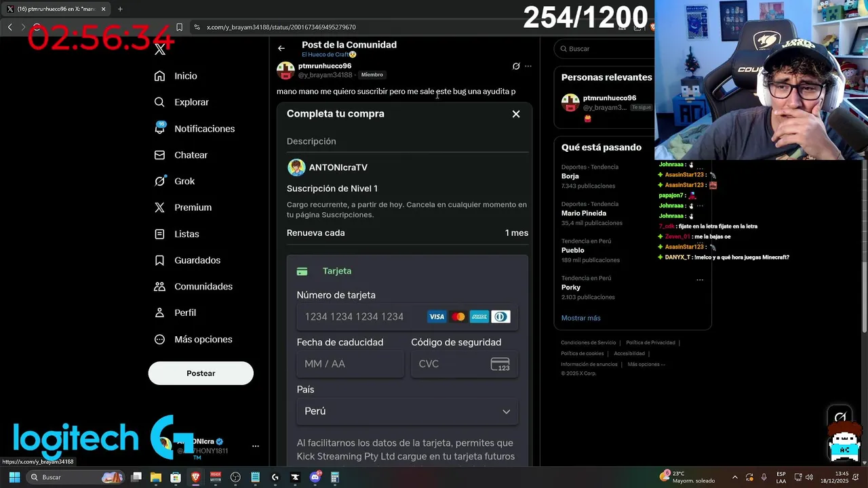
Task: Open the Premium X icon
Action: (159, 207)
